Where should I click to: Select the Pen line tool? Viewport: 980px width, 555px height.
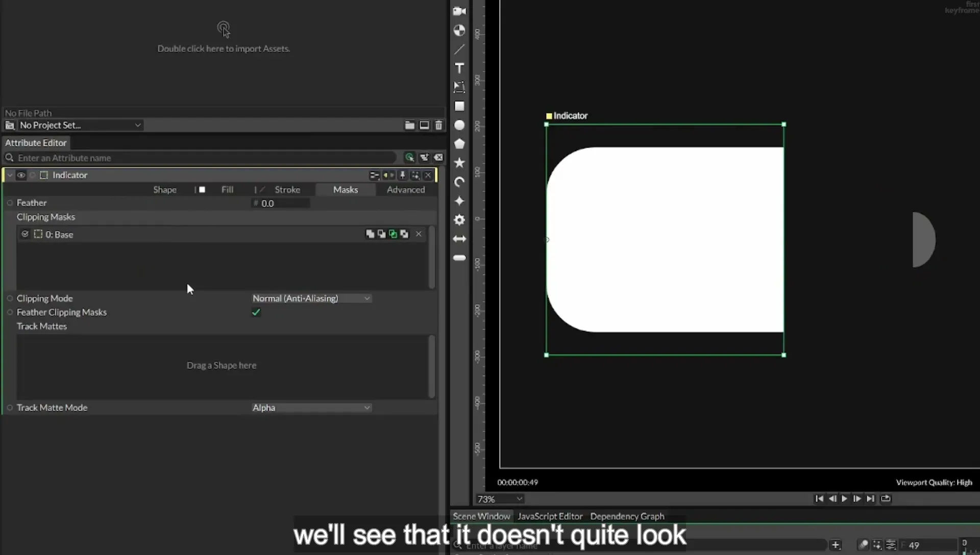click(x=459, y=49)
